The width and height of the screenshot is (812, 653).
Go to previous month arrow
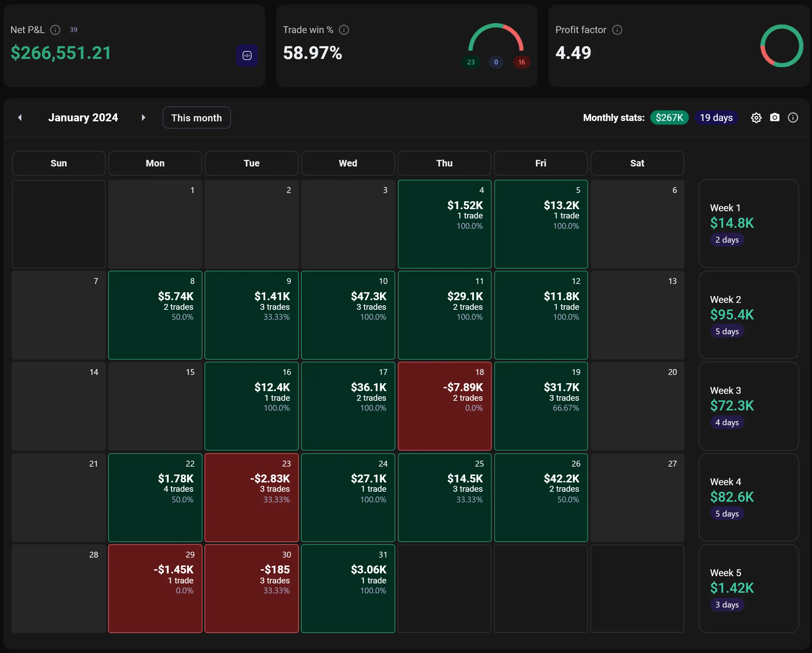(x=20, y=118)
